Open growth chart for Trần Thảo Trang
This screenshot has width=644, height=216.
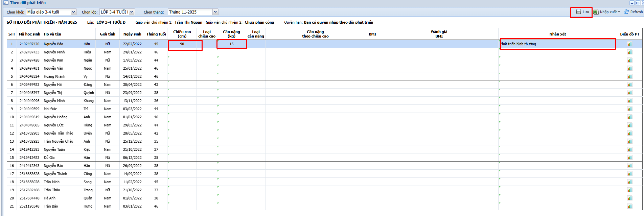629,190
